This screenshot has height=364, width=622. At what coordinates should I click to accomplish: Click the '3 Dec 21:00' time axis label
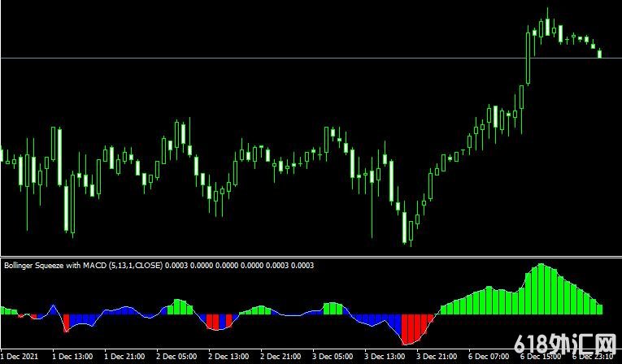tap(437, 356)
